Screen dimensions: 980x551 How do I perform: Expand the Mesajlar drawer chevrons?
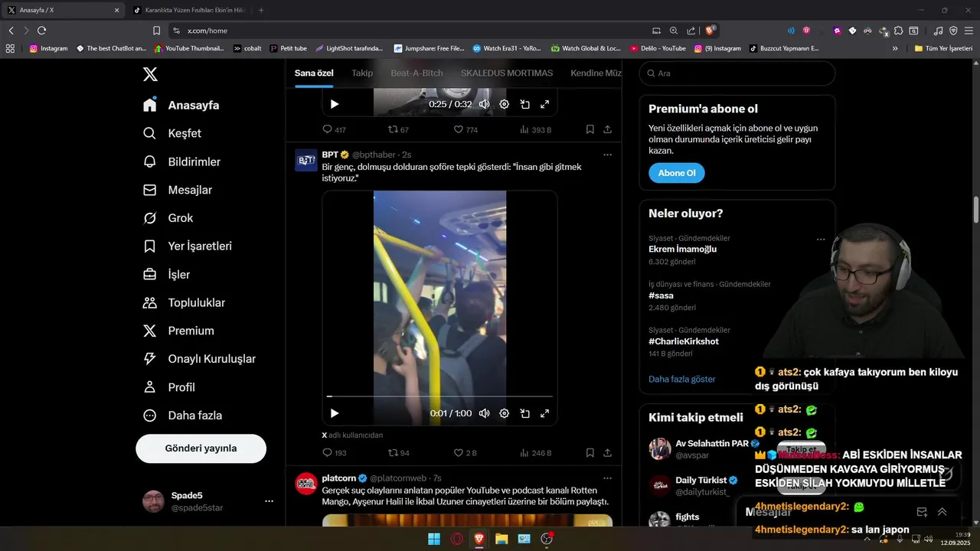coord(942,512)
